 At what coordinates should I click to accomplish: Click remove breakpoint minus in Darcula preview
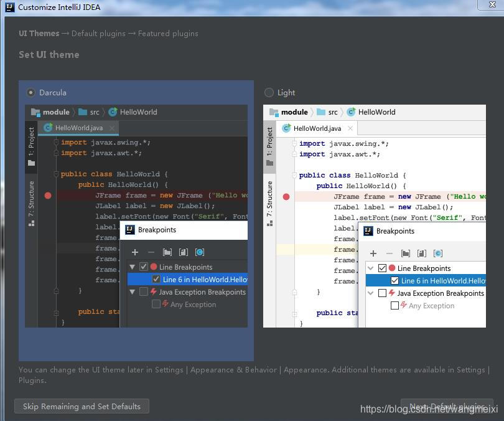tap(151, 252)
